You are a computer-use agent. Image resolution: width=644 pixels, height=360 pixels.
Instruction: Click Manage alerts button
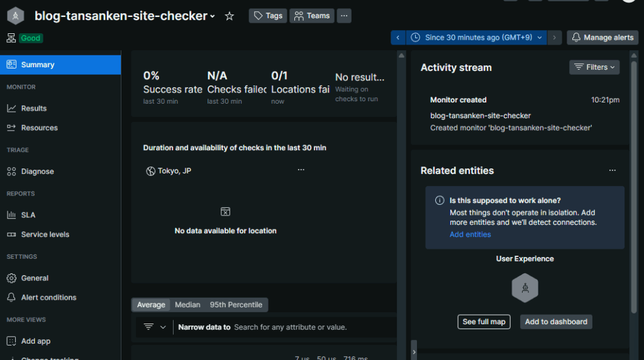(602, 37)
